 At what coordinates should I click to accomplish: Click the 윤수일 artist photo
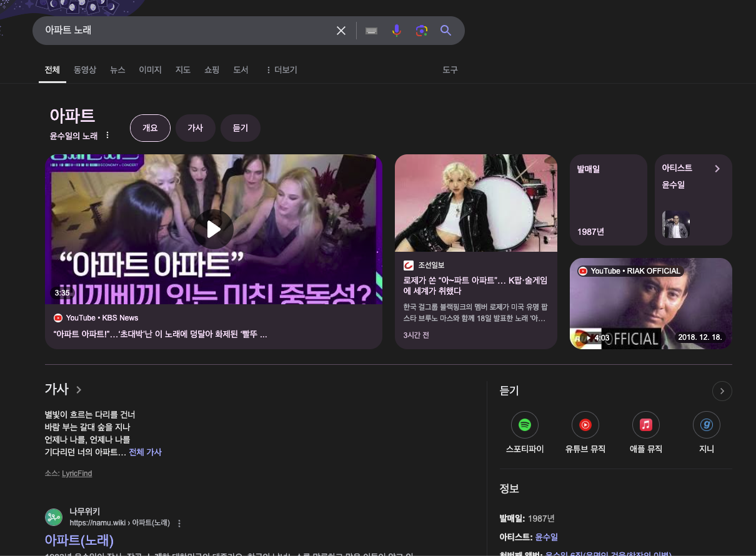coord(676,224)
